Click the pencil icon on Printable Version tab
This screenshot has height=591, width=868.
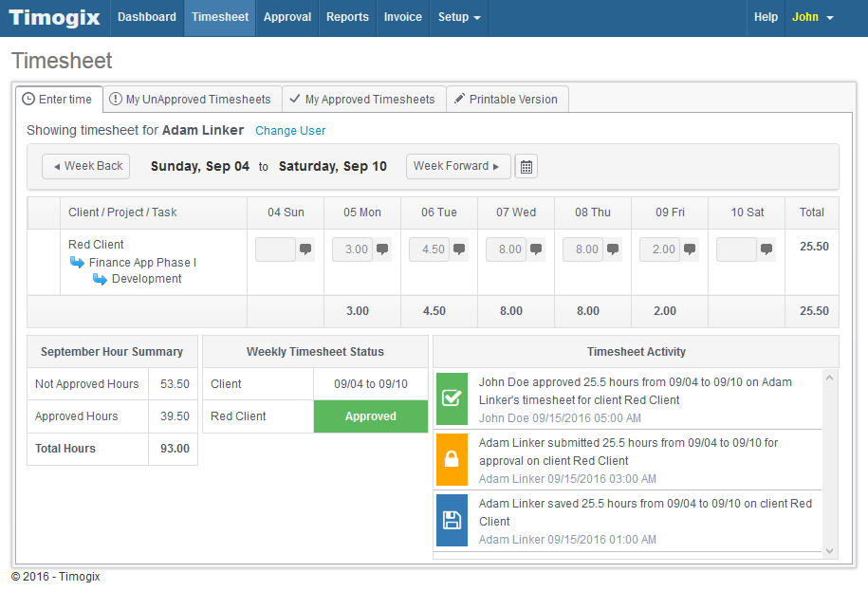[459, 99]
